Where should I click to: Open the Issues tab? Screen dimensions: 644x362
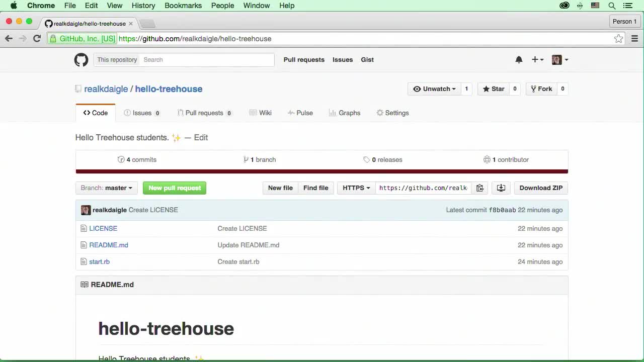(x=142, y=113)
